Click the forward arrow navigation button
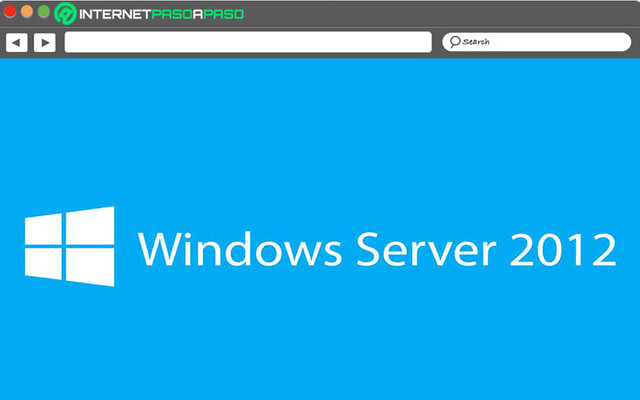Screen dimensions: 640x400 pyautogui.click(x=45, y=42)
